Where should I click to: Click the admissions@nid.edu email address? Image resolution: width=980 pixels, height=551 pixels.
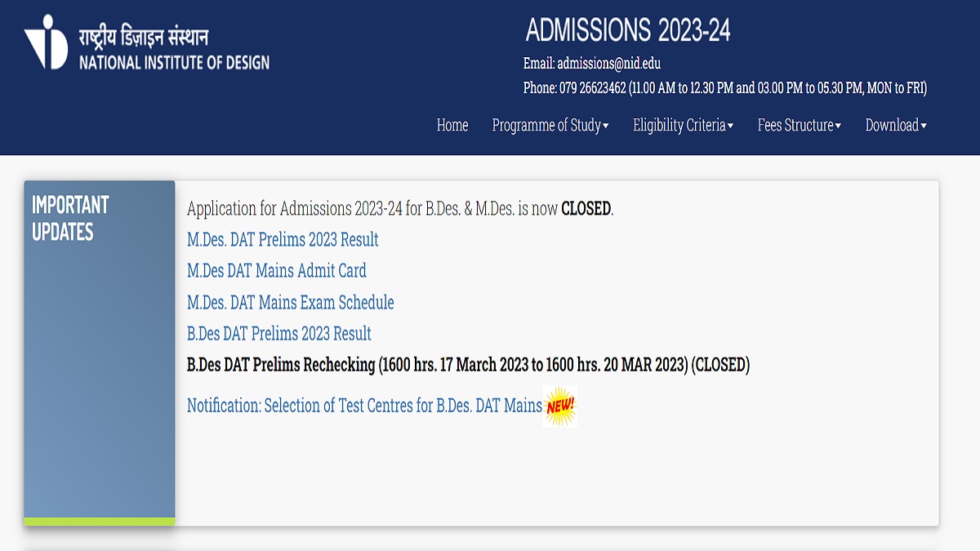click(x=608, y=64)
